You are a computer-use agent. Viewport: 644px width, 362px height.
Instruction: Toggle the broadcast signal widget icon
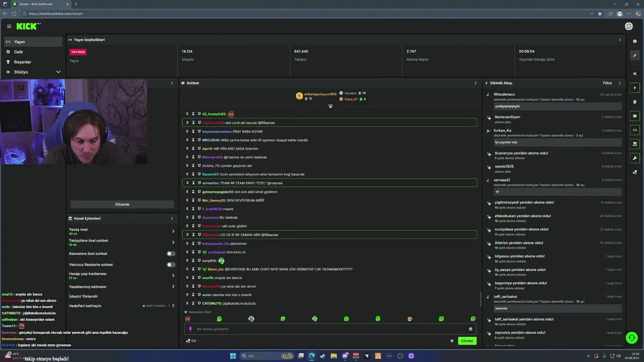coord(634,130)
